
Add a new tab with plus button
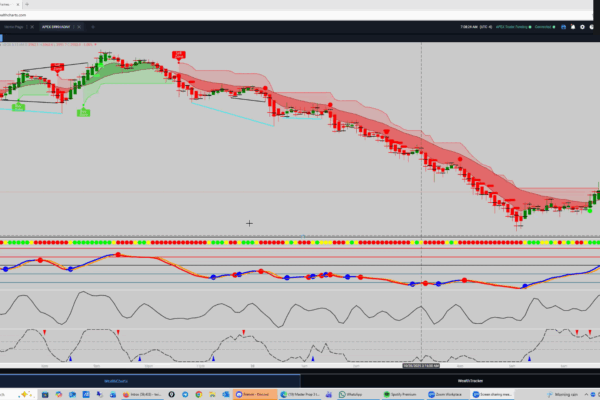coord(92,26)
